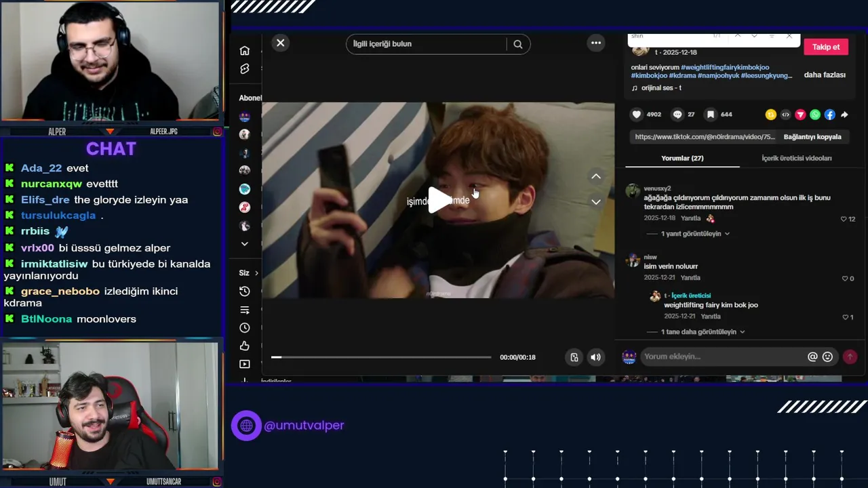Toggle bookmark icon with 644 count
The width and height of the screenshot is (868, 488).
711,115
